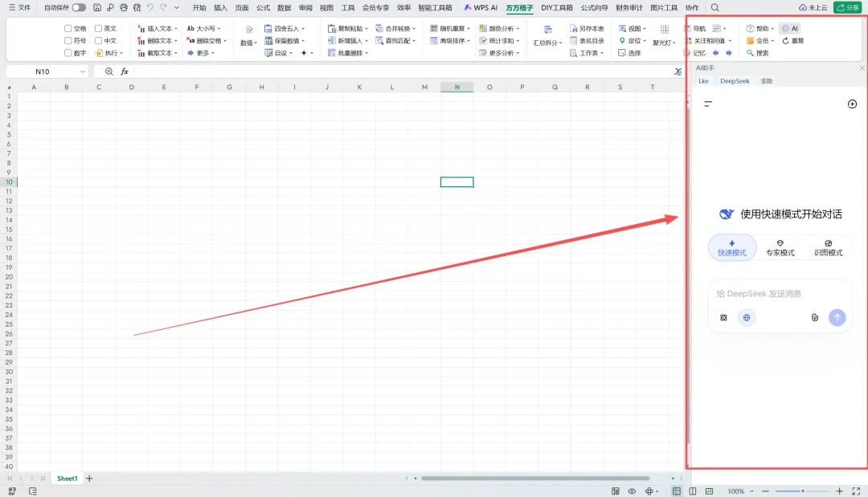Open the 开始 ribbon tab
The image size is (868, 497).
coord(199,8)
